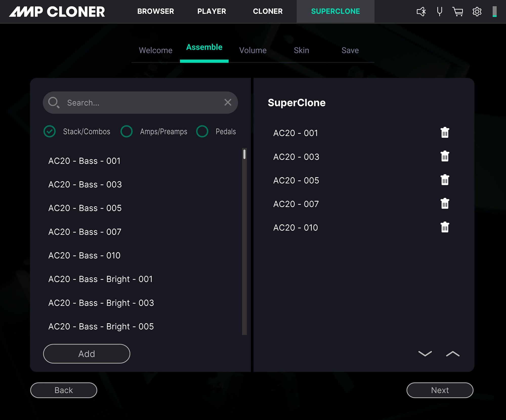506x420 pixels.
Task: Enable the Amps/Preamps filter
Action: tap(126, 131)
